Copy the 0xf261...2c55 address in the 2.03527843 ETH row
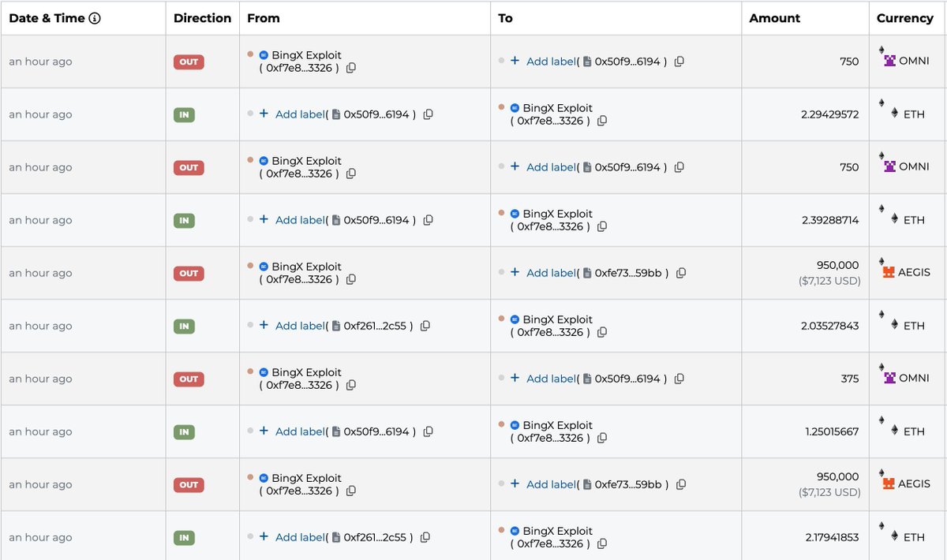 (x=425, y=326)
